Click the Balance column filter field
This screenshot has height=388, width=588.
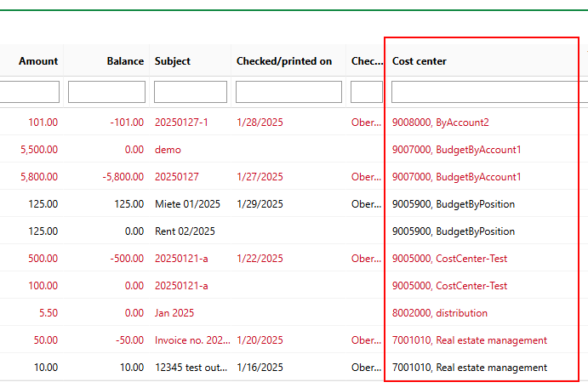(106, 92)
